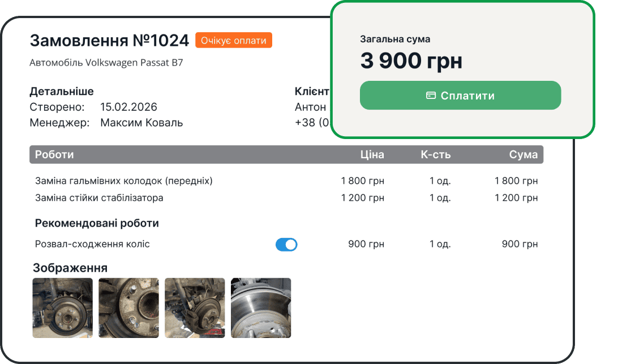Click the Детальніше section heading
The height and width of the screenshot is (364, 618).
tap(62, 91)
